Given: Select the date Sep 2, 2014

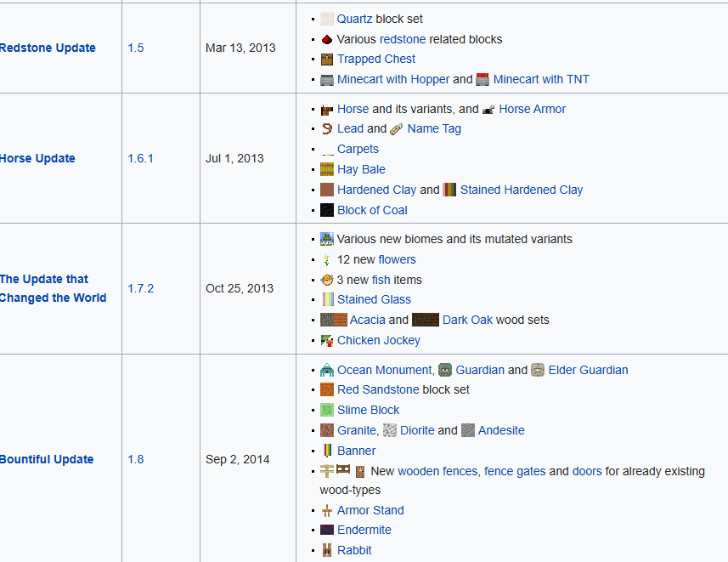Looking at the screenshot, I should (x=237, y=459).
